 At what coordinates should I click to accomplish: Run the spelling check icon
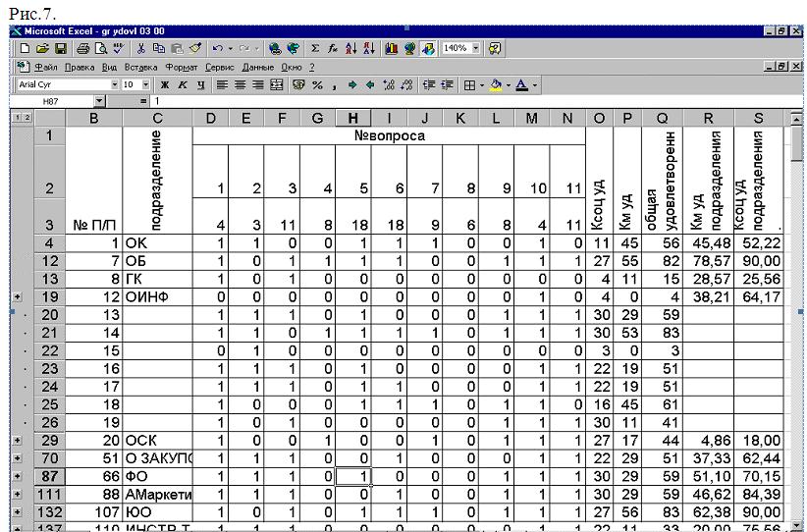[x=119, y=49]
